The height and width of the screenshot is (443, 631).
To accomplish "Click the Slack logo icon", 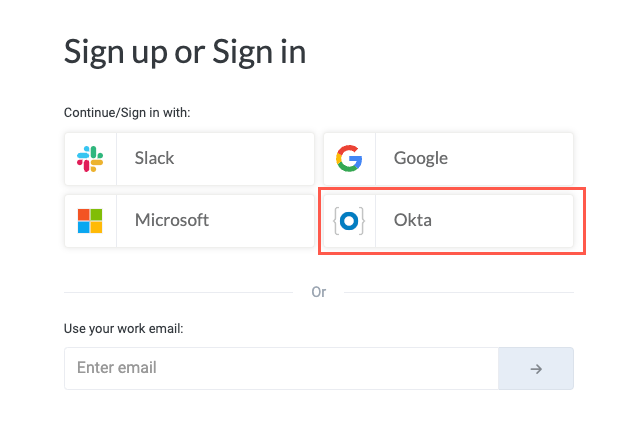I will (90, 158).
